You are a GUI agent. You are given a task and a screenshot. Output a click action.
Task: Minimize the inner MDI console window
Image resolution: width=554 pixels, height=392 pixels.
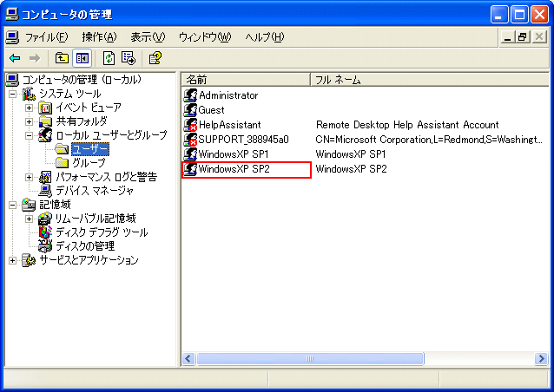coord(508,37)
